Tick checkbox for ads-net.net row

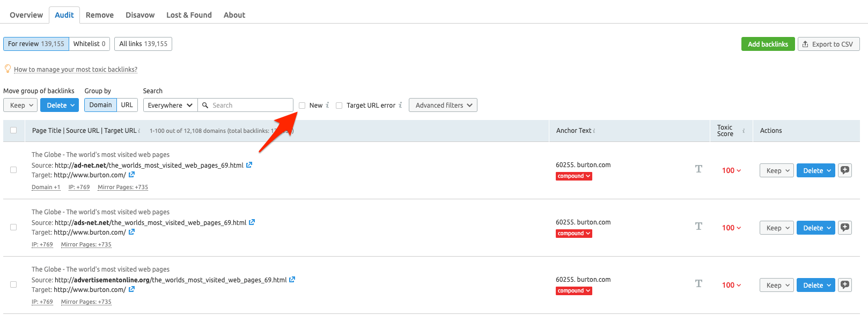13,227
